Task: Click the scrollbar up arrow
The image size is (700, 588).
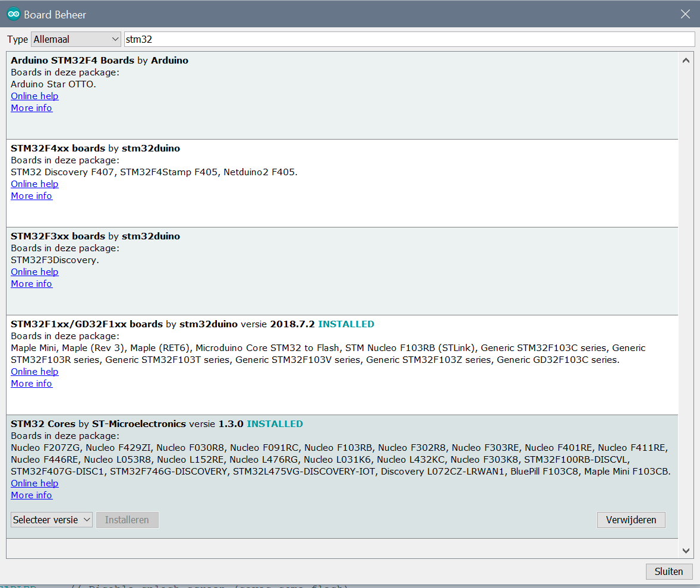Action: [x=686, y=60]
